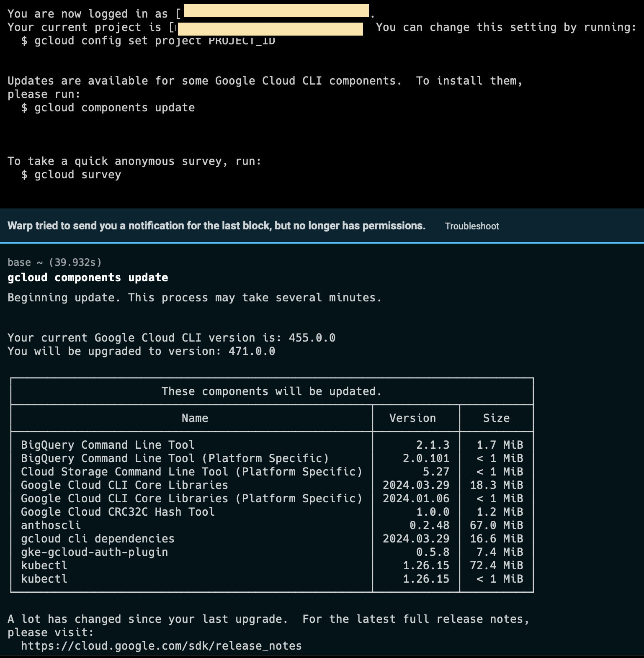
Task: Click the version value 2.0.101
Action: [426, 459]
